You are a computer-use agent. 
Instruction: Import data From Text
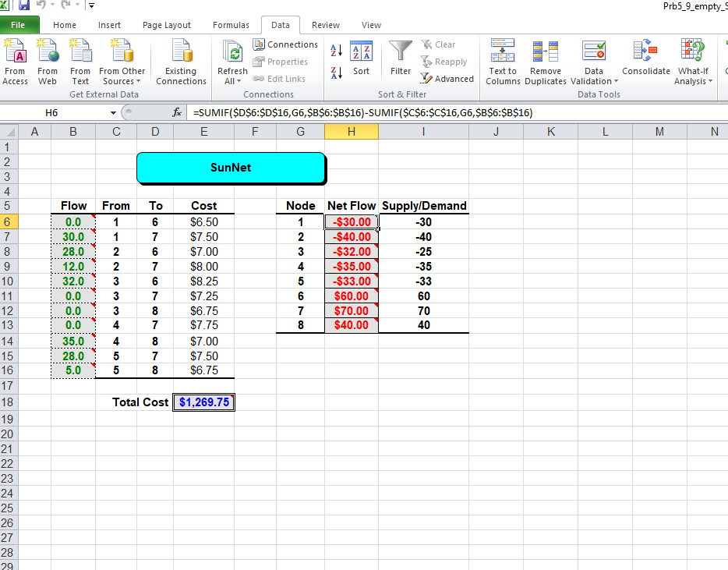pyautogui.click(x=80, y=62)
